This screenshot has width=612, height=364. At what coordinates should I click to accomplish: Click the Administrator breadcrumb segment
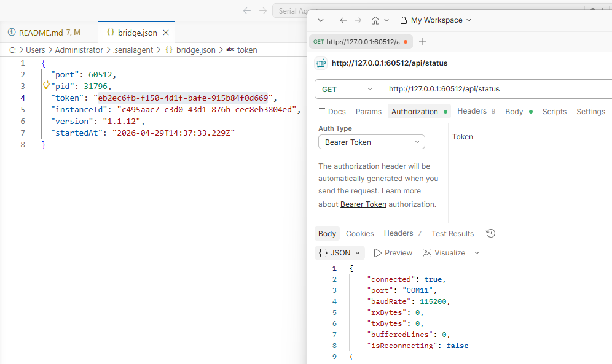79,50
